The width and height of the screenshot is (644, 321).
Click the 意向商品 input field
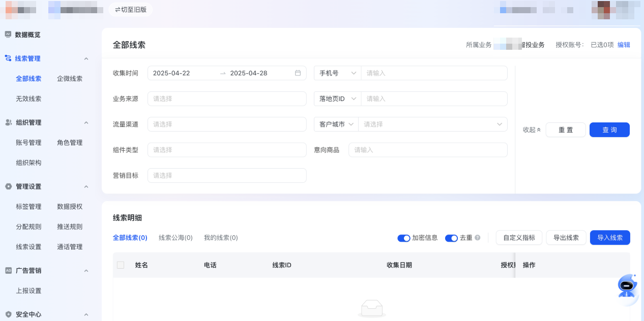(x=428, y=150)
